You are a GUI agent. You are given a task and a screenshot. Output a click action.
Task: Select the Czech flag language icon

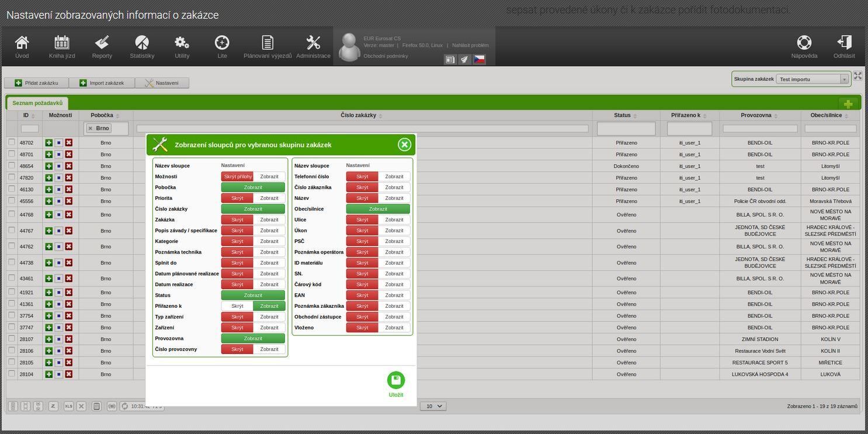(x=479, y=60)
